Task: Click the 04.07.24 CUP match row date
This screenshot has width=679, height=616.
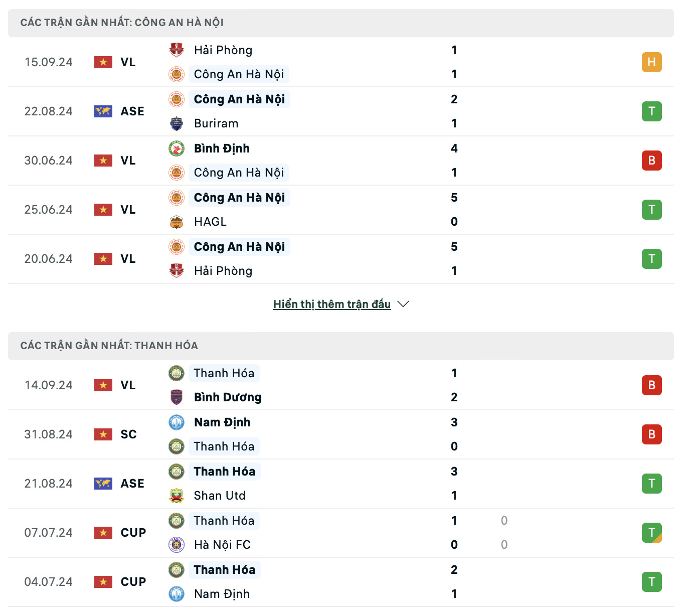Action: [49, 582]
